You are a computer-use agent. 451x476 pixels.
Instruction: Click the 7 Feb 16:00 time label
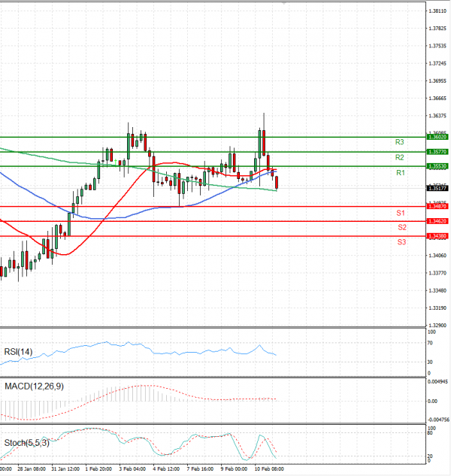click(x=200, y=469)
